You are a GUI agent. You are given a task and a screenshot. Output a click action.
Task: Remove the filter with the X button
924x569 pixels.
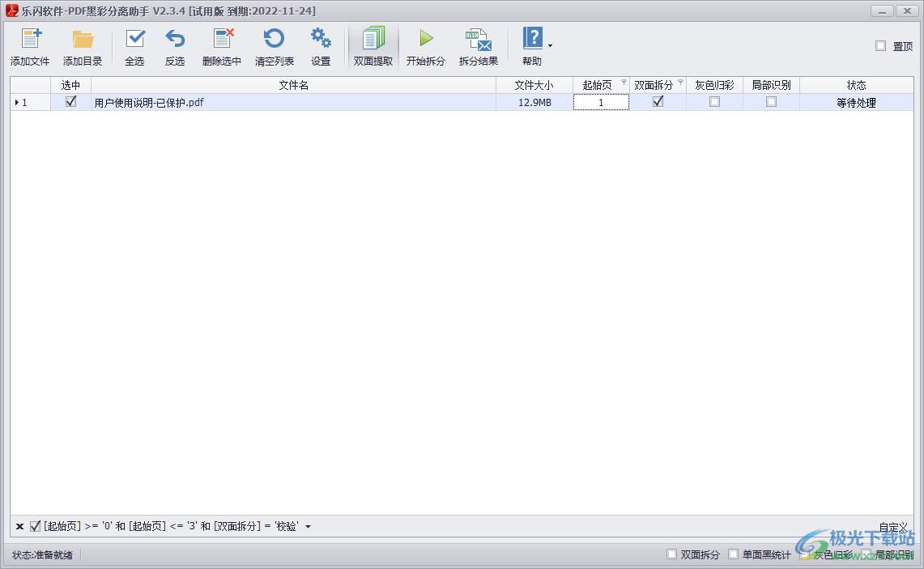pos(19,527)
